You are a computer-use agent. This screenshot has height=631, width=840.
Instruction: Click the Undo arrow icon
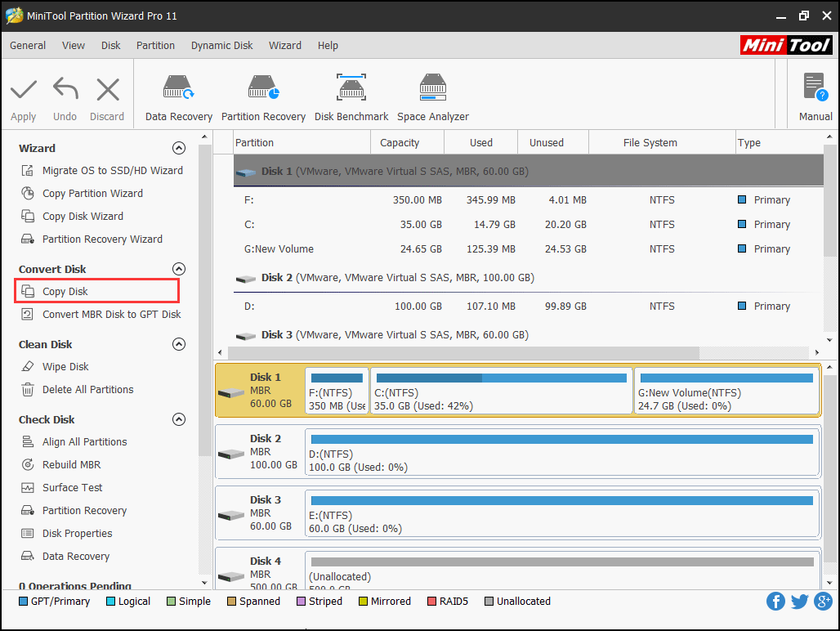click(x=65, y=89)
